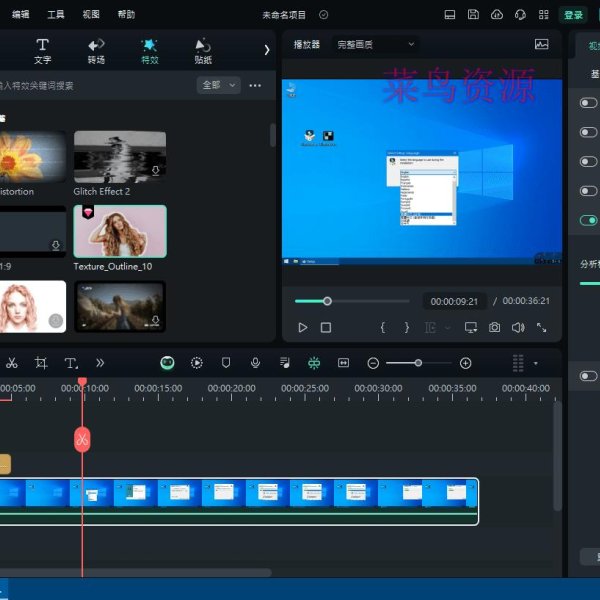Toggle the first switch in the right panel
Image resolution: width=600 pixels, height=600 pixels.
588,103
